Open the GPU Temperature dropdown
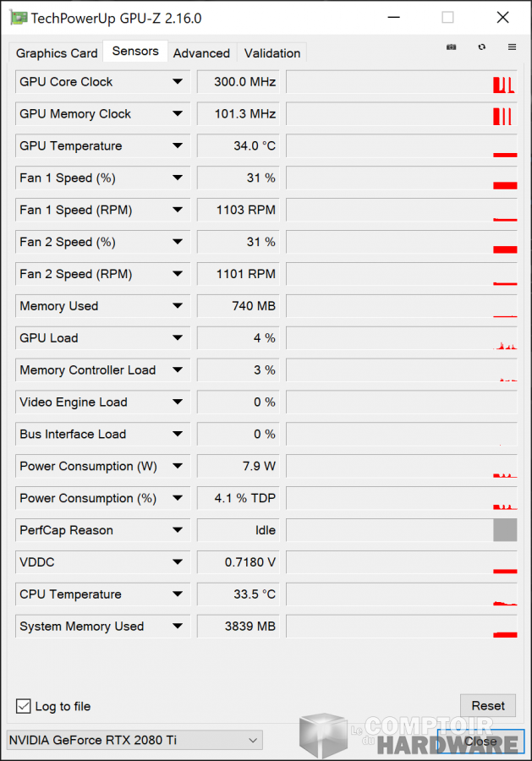The height and width of the screenshot is (761, 532). [178, 145]
